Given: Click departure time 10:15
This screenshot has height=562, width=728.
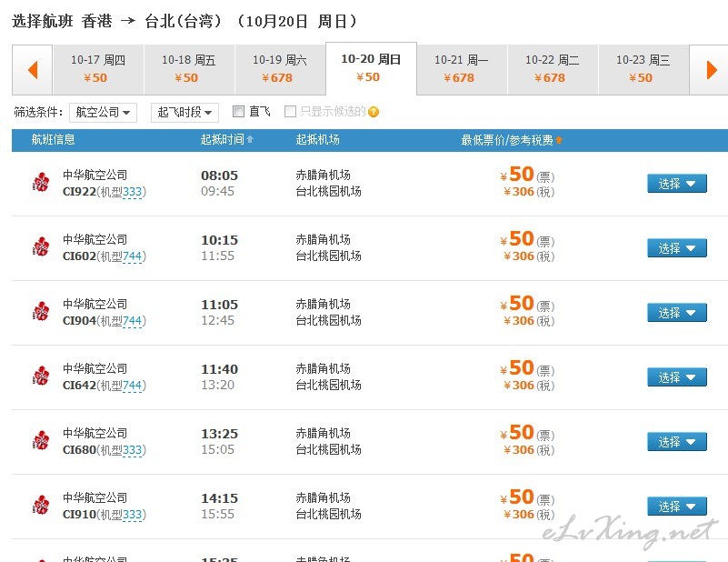Looking at the screenshot, I should pyautogui.click(x=219, y=240).
